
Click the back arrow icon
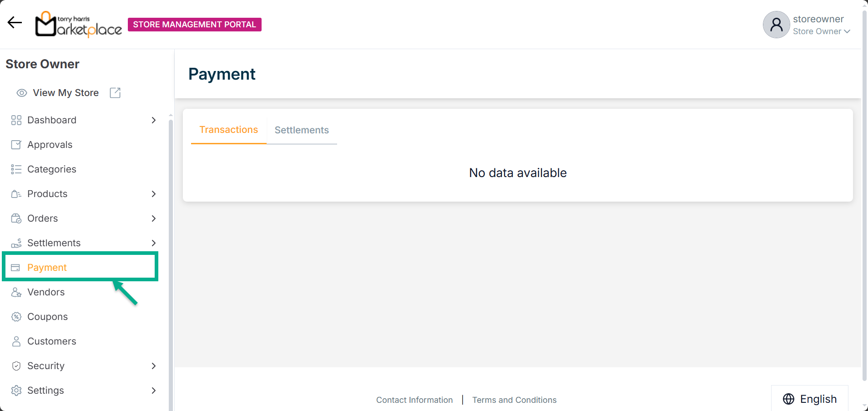coord(15,22)
